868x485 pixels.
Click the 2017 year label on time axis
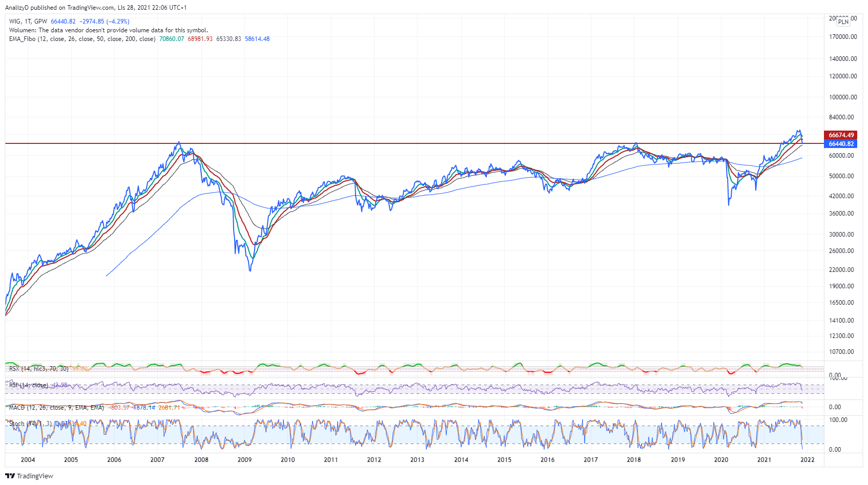tap(591, 459)
